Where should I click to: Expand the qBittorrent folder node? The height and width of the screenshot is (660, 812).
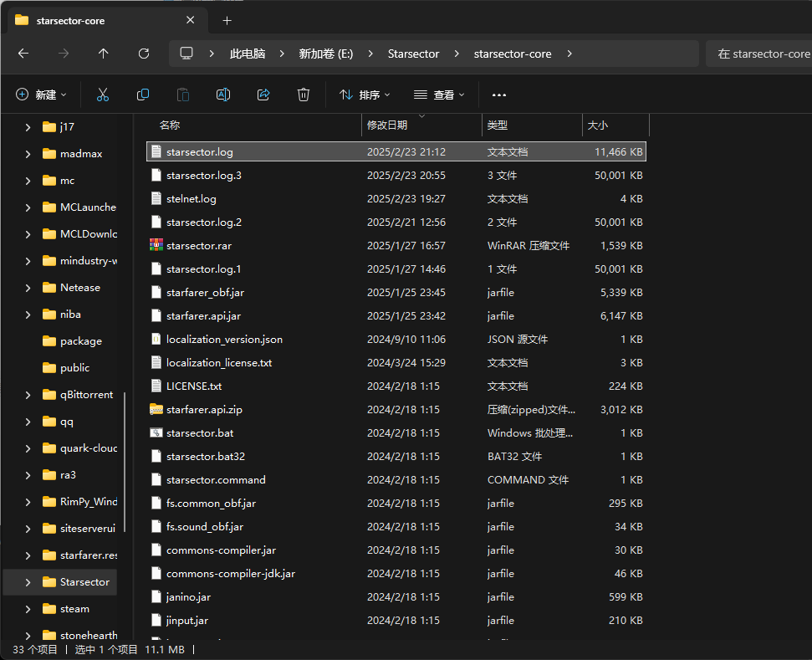28,395
